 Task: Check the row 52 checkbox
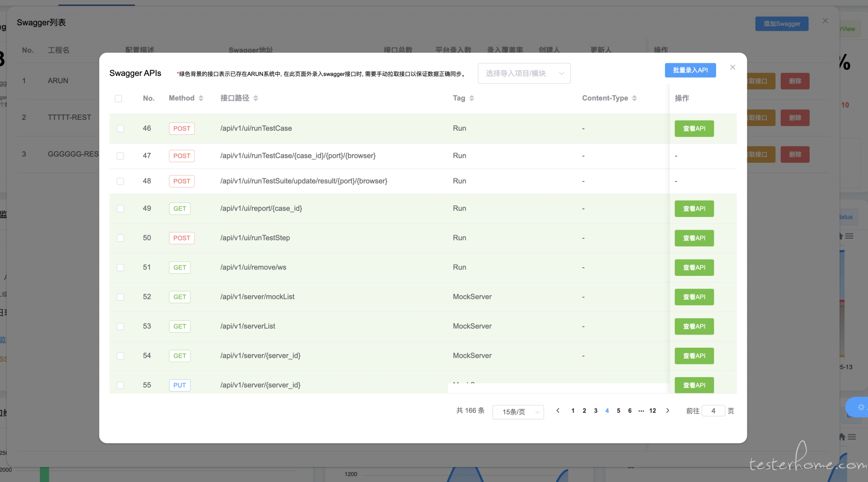click(x=120, y=297)
